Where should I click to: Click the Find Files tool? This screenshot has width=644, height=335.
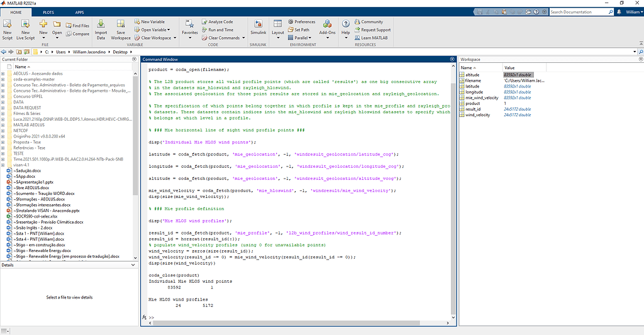pos(77,25)
